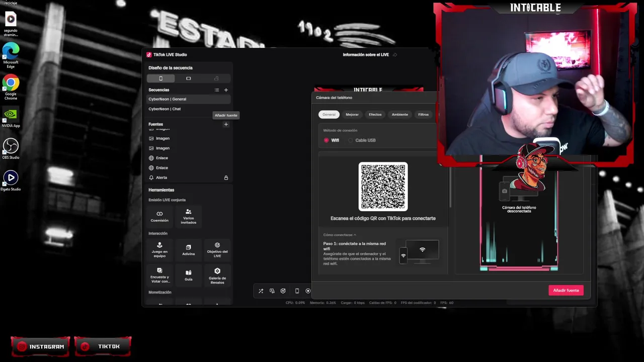This screenshot has width=644, height=362.
Task: Click arrow icon next to Información sobre el LIVE
Action: point(395,55)
